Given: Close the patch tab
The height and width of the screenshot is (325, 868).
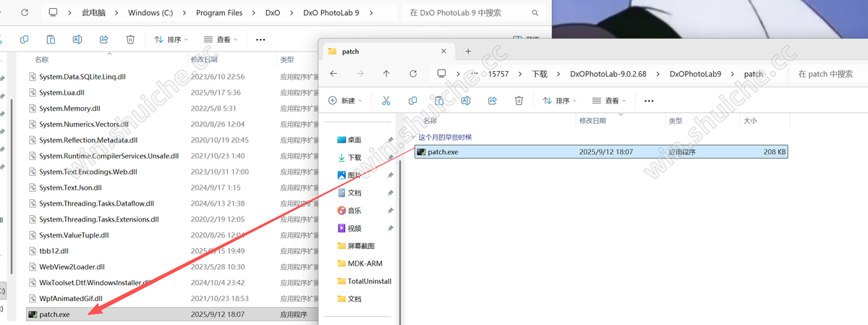Looking at the screenshot, I should [442, 51].
